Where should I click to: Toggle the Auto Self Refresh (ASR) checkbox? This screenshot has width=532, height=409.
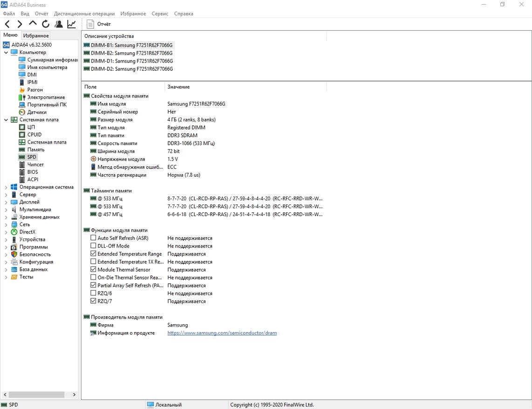pyautogui.click(x=93, y=238)
